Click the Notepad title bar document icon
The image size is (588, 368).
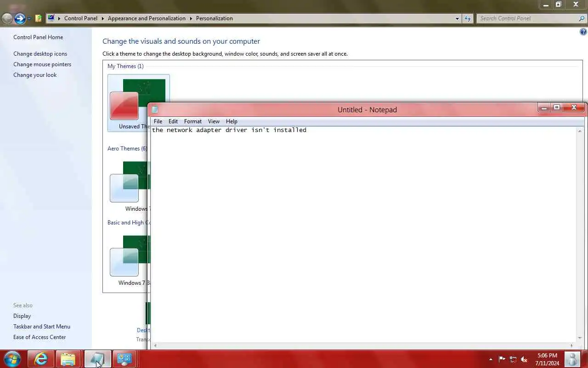click(x=155, y=109)
